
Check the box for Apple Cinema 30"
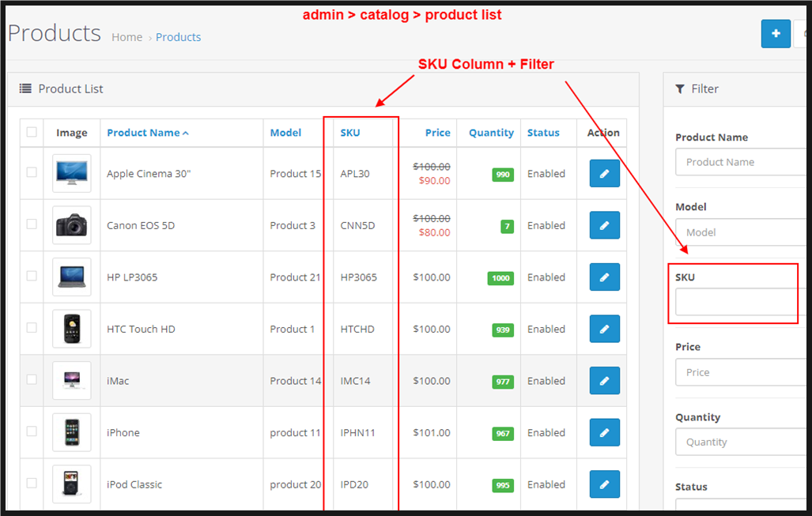[32, 172]
